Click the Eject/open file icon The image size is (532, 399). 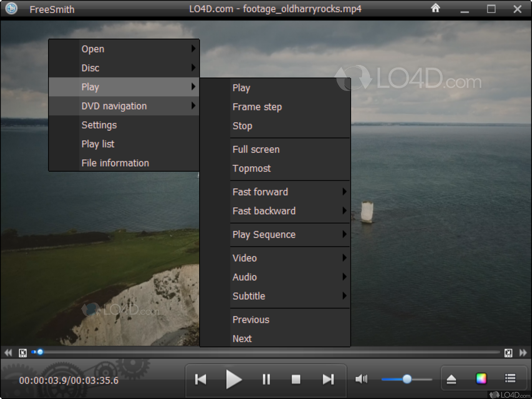pos(451,379)
